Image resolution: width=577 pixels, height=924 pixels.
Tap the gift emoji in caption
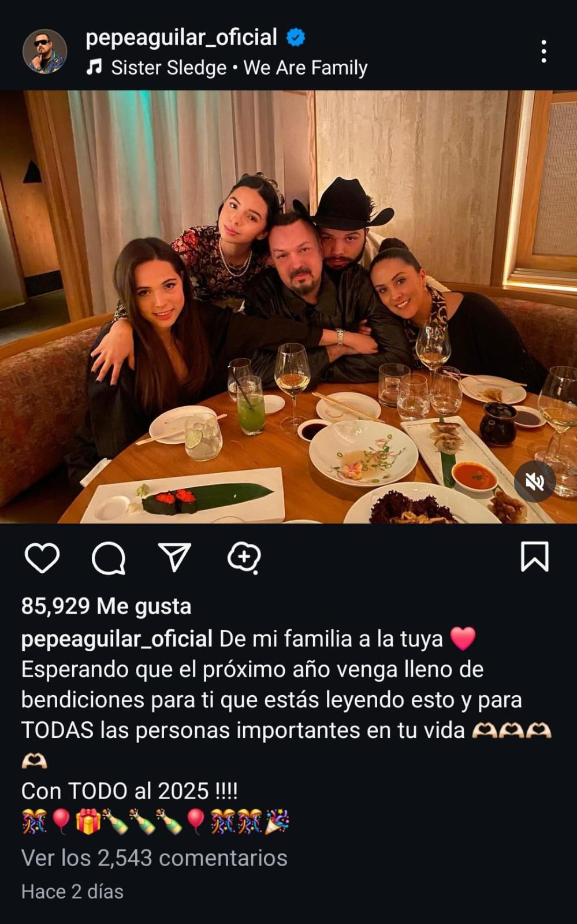pos(88,821)
